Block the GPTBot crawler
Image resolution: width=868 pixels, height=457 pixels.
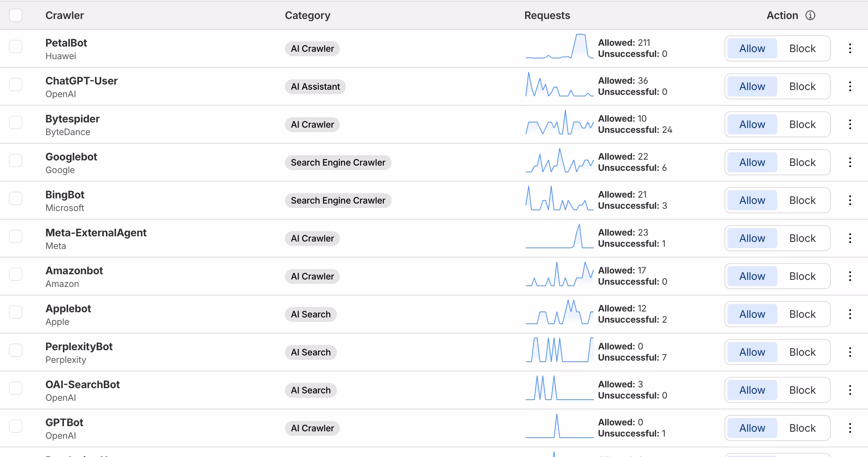[x=803, y=428]
